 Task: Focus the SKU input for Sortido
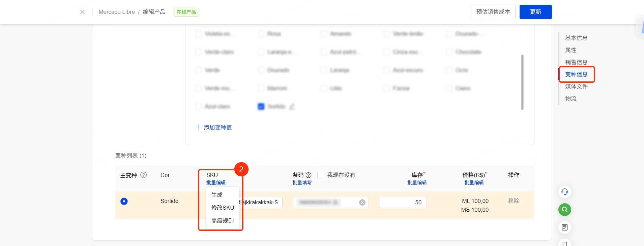260,202
